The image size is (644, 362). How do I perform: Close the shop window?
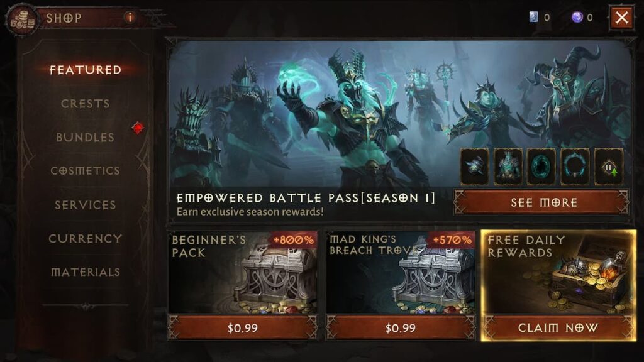pyautogui.click(x=621, y=17)
